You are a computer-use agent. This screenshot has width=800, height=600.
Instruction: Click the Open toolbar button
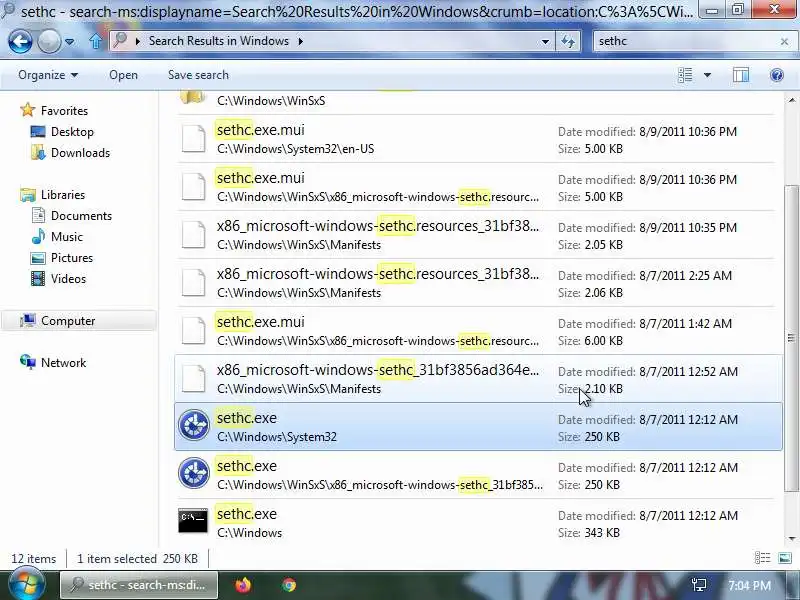123,75
